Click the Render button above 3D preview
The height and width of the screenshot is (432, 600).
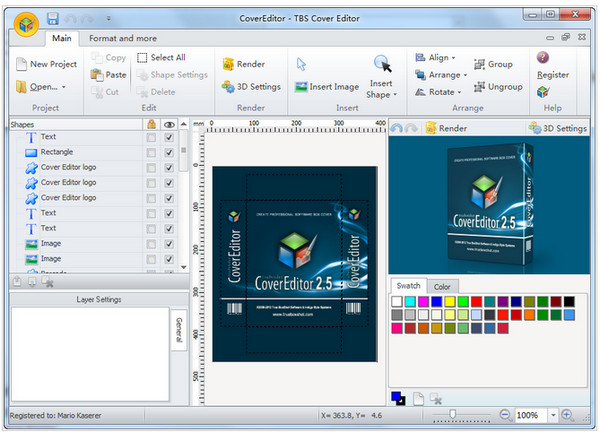pos(446,128)
